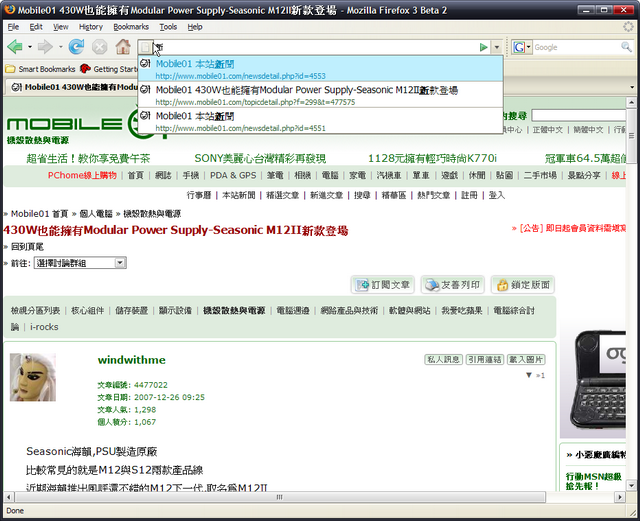
Task: Click the site search input field
Action: click(x=578, y=116)
